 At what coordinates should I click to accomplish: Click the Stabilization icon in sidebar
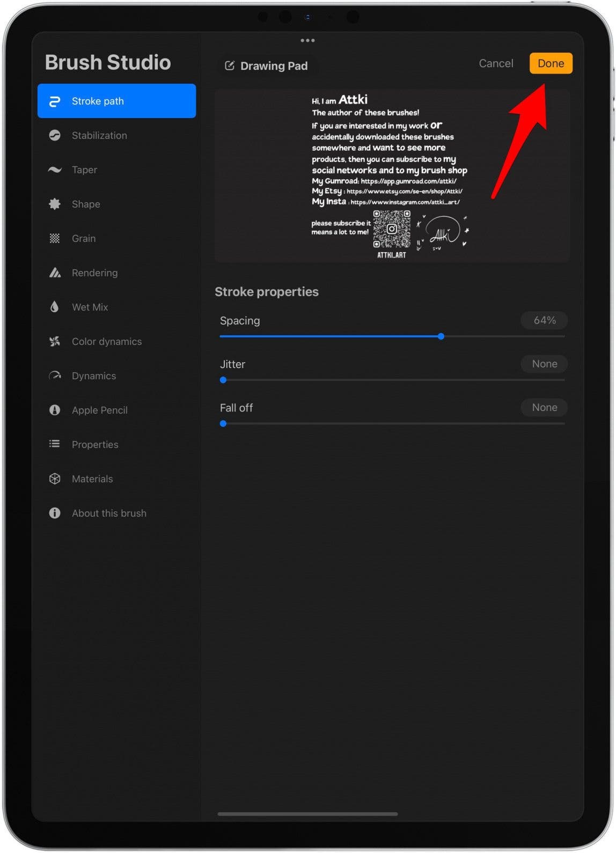point(55,135)
